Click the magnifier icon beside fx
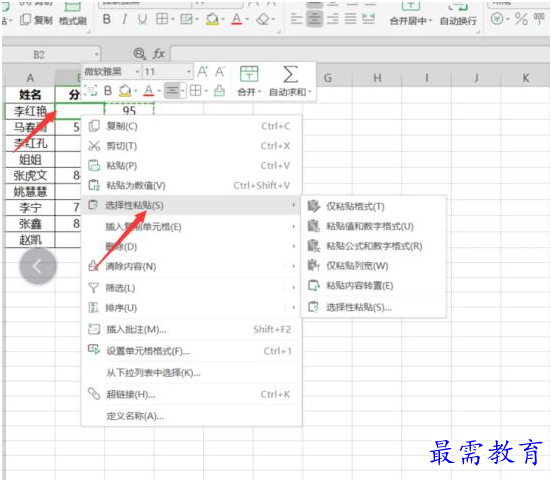 (140, 54)
